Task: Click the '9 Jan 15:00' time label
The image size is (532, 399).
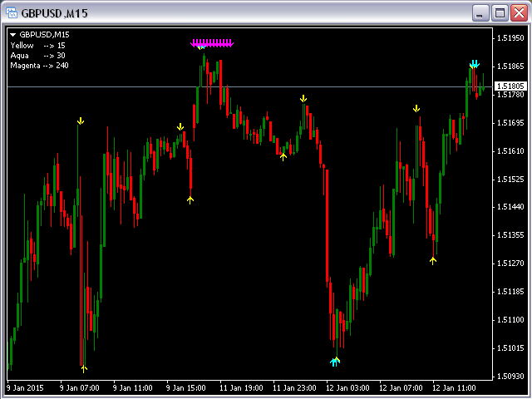Action: coord(186,388)
